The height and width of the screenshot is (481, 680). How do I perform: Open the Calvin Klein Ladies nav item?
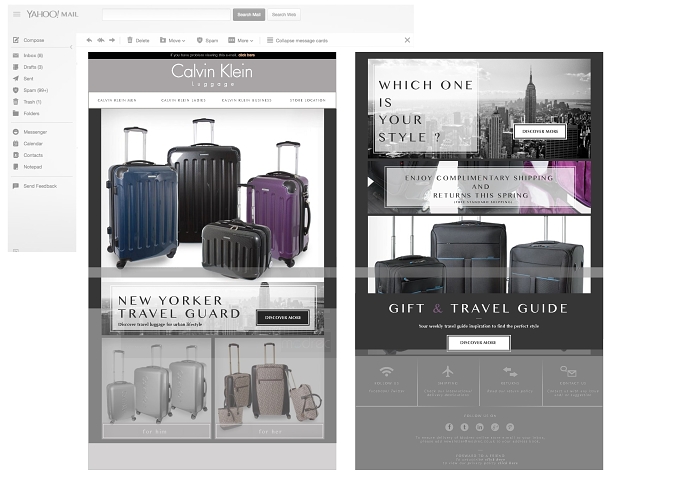[x=183, y=100]
